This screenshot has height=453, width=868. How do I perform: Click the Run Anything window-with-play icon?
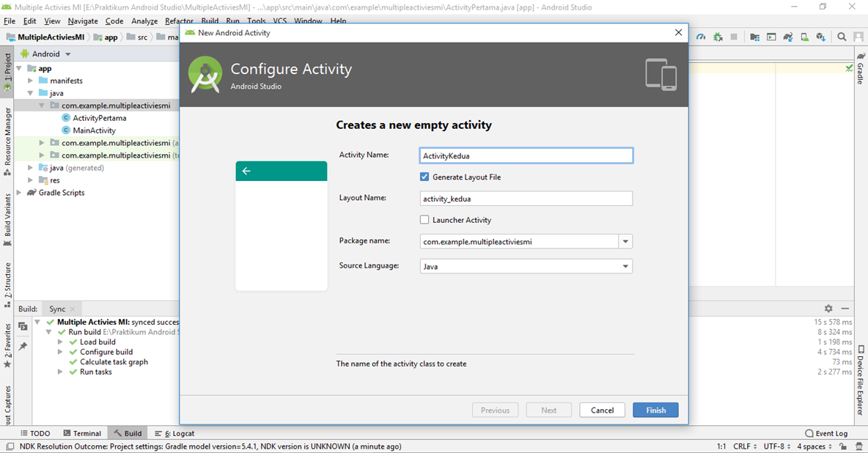pyautogui.click(x=771, y=37)
